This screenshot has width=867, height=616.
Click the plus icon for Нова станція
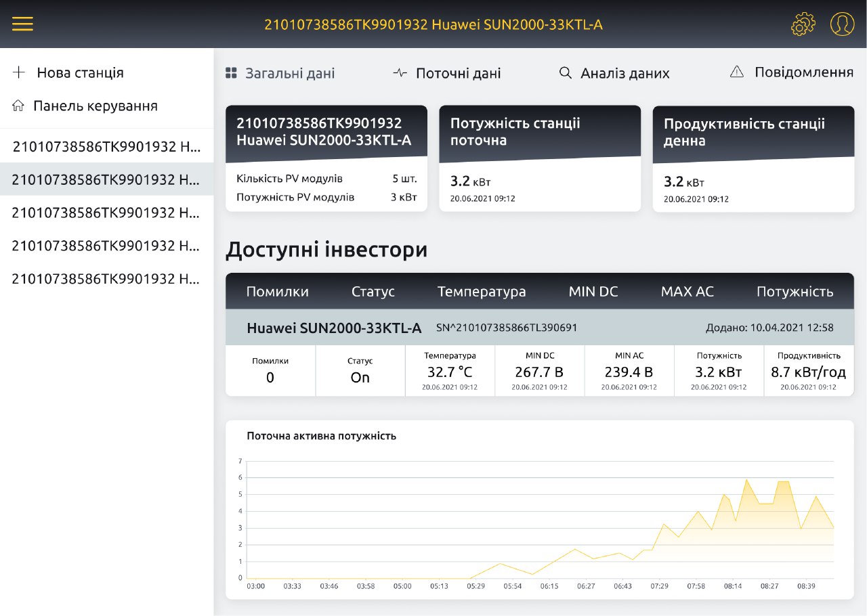coord(19,72)
